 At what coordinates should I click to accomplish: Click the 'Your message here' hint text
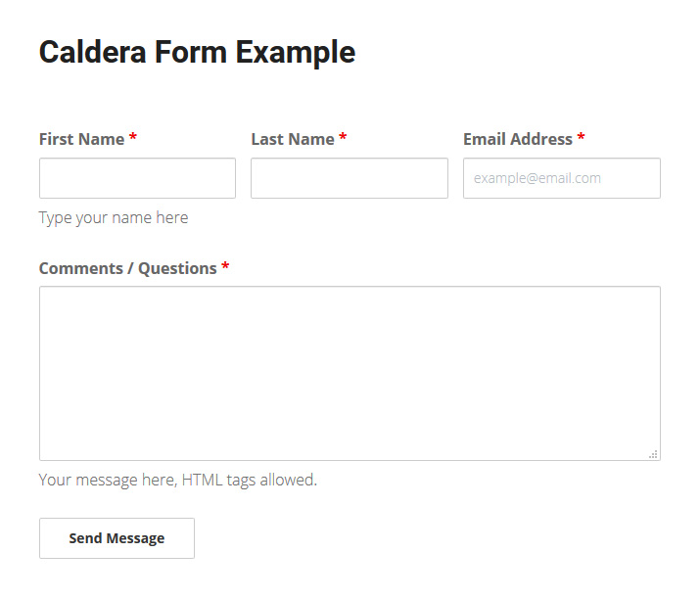[107, 480]
